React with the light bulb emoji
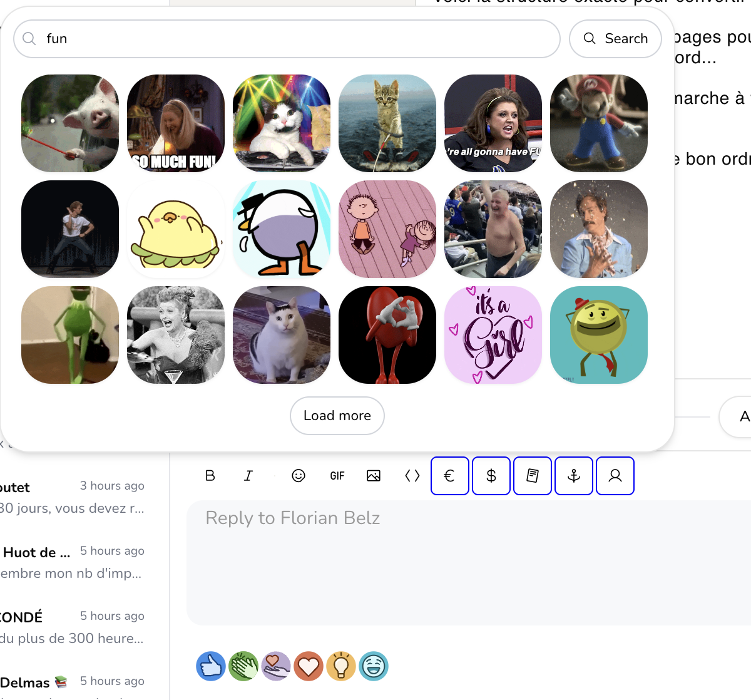The image size is (751, 700). click(x=341, y=666)
